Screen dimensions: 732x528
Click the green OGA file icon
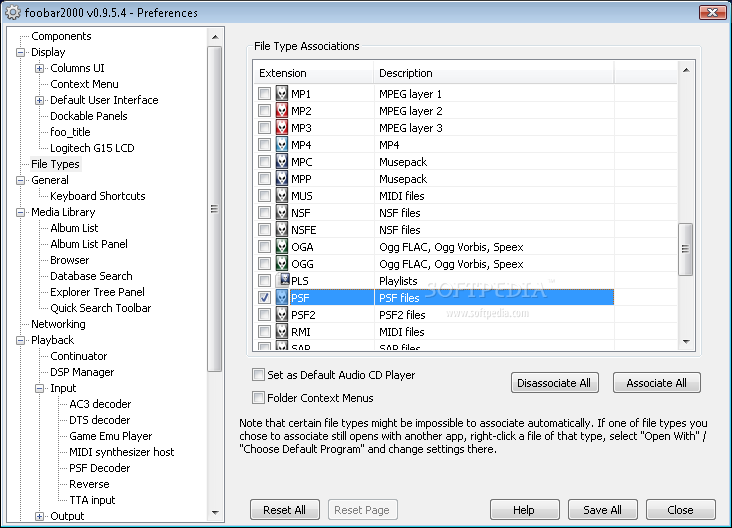click(282, 246)
